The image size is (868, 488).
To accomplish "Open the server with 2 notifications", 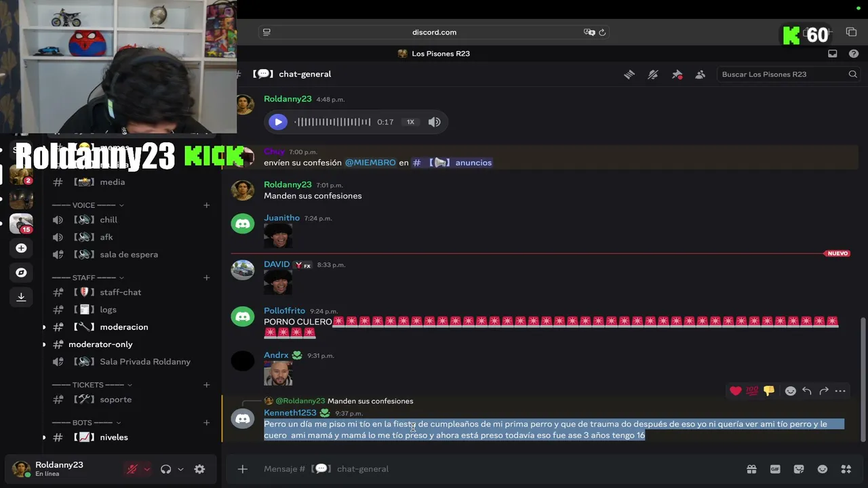I will pos(21,175).
